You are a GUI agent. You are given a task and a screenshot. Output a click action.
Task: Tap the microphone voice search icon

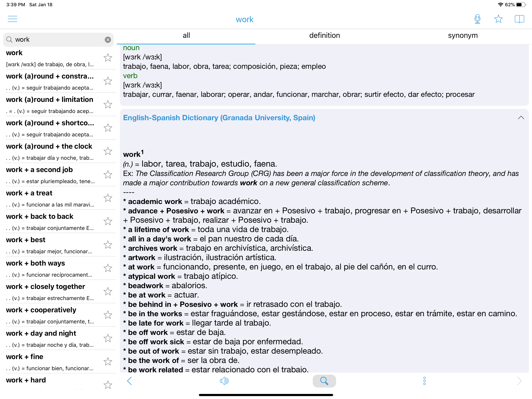tap(477, 19)
